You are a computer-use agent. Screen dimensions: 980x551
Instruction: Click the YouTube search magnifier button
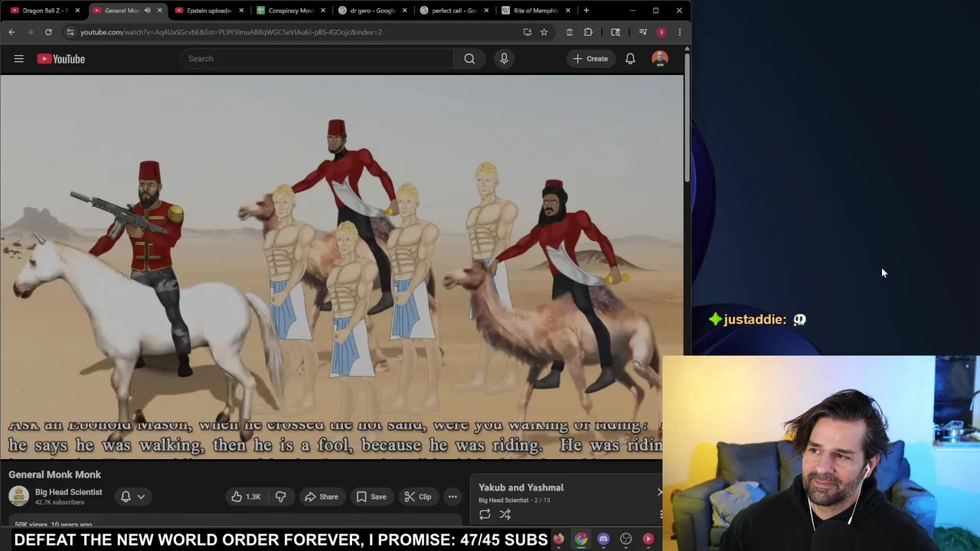point(469,59)
